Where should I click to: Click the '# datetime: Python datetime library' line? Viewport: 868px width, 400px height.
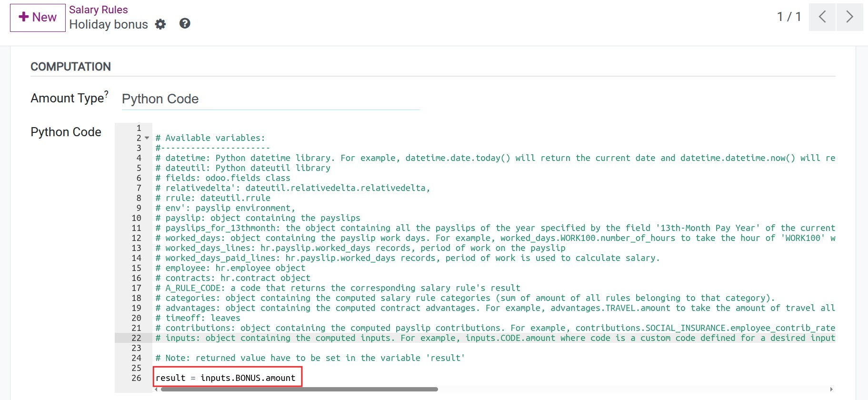(x=495, y=158)
